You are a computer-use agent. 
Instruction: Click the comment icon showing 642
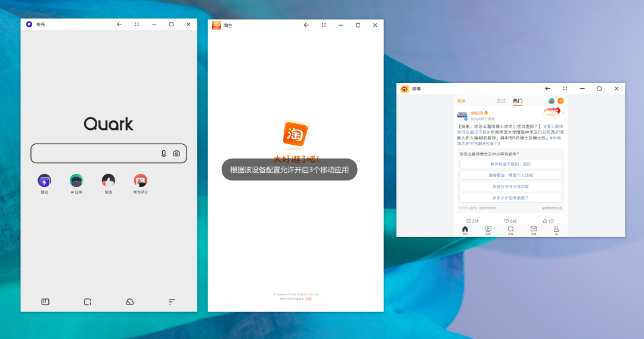(x=506, y=221)
